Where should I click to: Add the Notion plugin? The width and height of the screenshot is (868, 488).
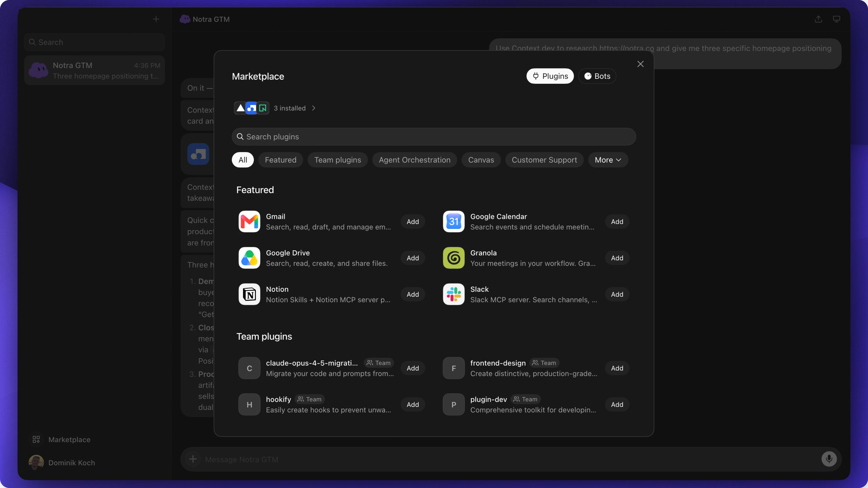click(x=413, y=294)
